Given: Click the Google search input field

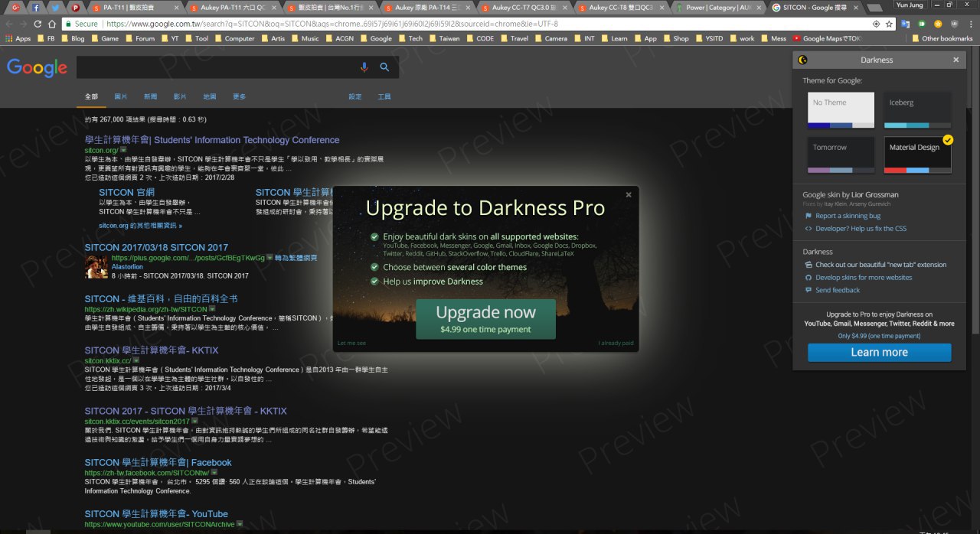Looking at the screenshot, I should [217, 67].
